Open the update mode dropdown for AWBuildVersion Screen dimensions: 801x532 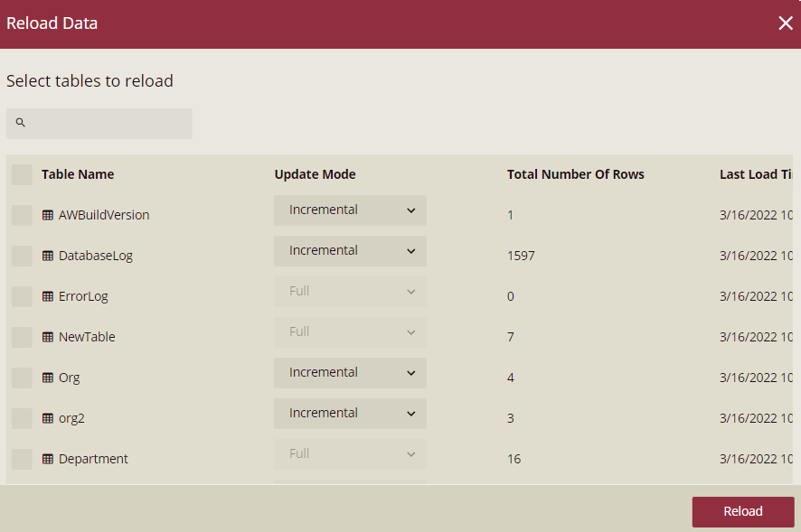(x=350, y=210)
